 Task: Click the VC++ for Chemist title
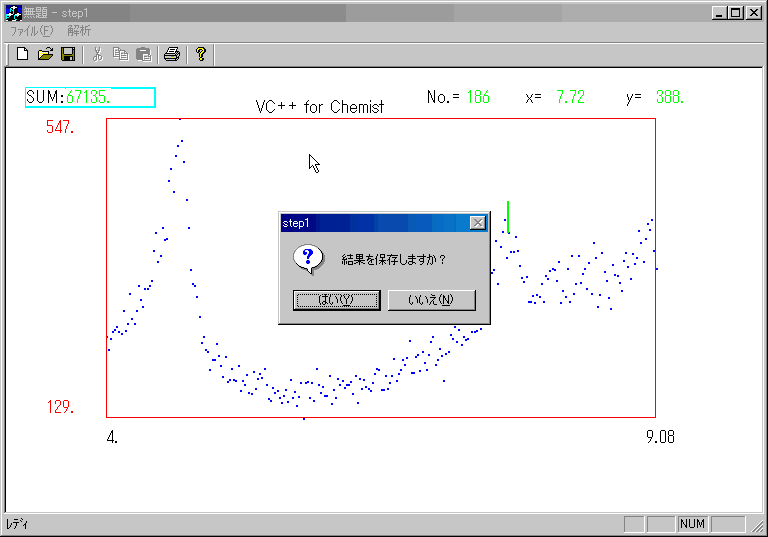pyautogui.click(x=320, y=107)
